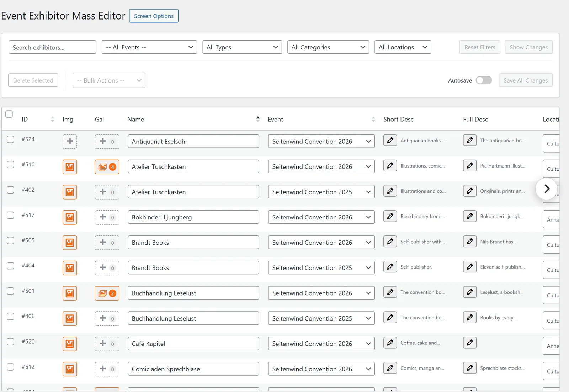Focus the Search exhibitors field
This screenshot has width=569, height=392.
tap(52, 47)
